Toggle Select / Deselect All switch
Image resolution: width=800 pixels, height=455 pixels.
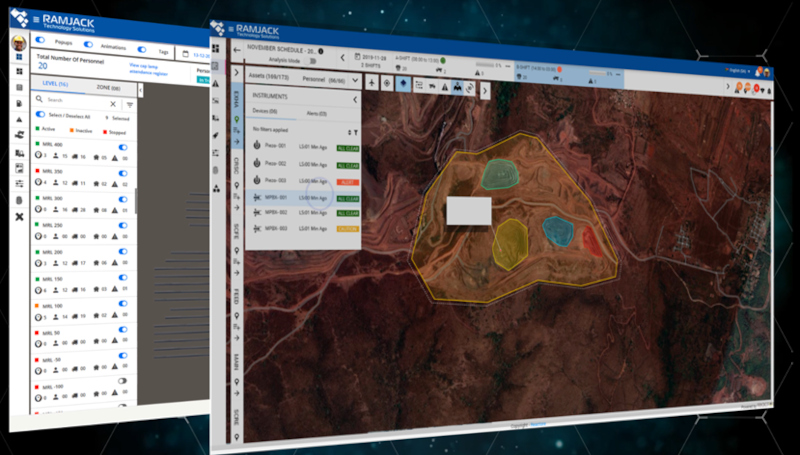[x=41, y=115]
